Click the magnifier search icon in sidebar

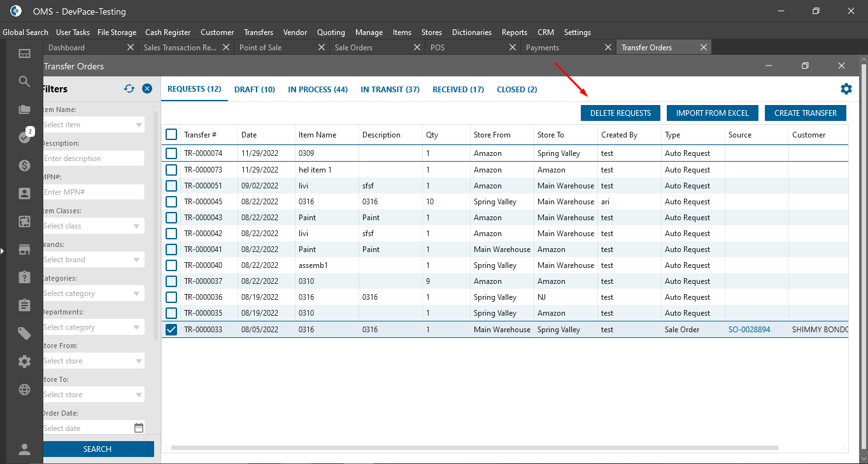(x=24, y=81)
